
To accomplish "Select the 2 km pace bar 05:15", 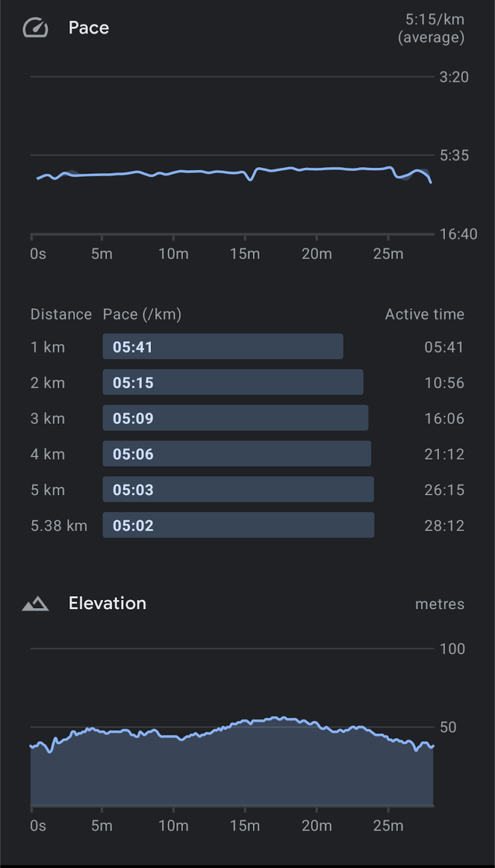I will (x=233, y=382).
